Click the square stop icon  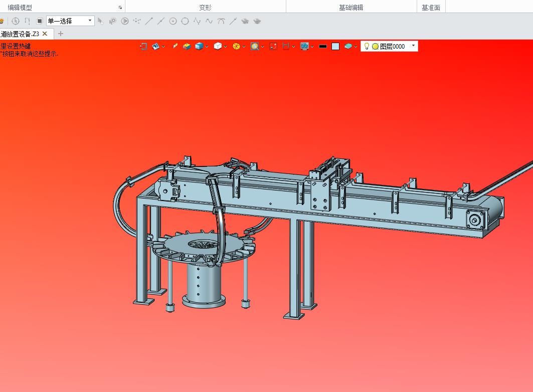[x=40, y=21]
